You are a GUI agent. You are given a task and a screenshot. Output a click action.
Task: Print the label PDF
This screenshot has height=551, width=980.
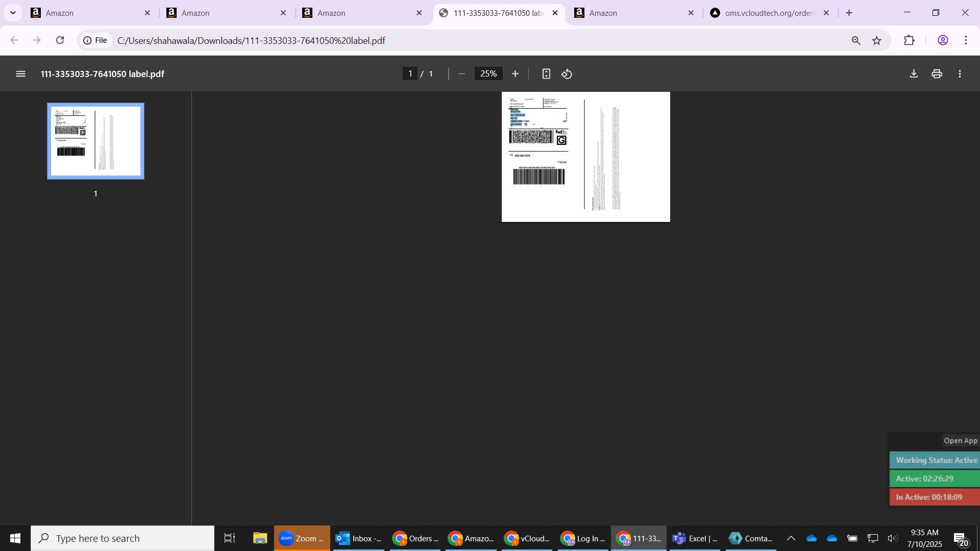point(937,74)
